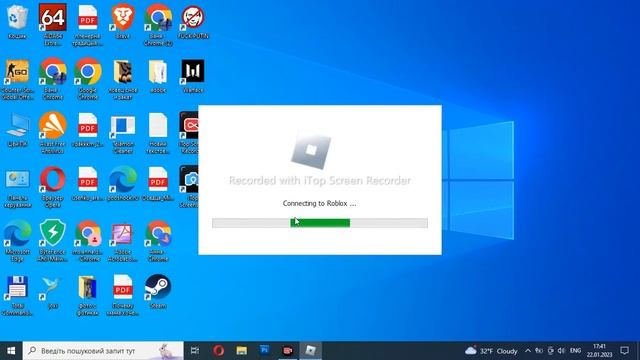Click the Windows Start button
640x360 pixels.
click(x=11, y=351)
